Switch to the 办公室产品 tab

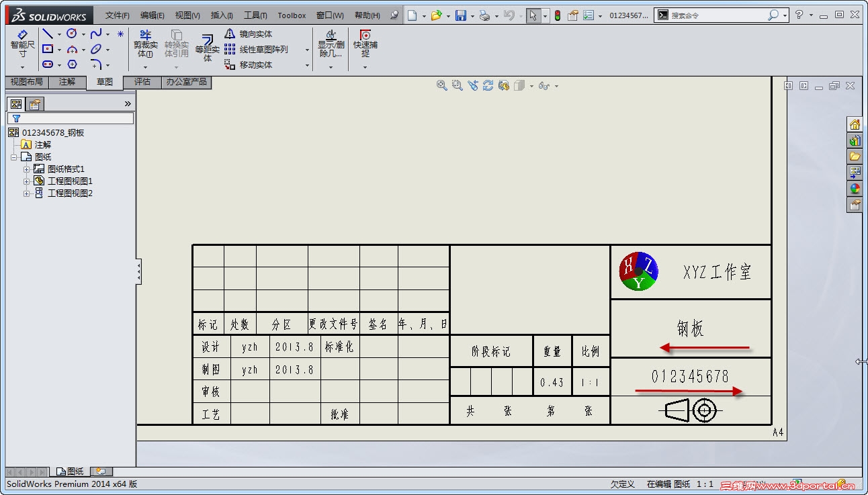(186, 82)
